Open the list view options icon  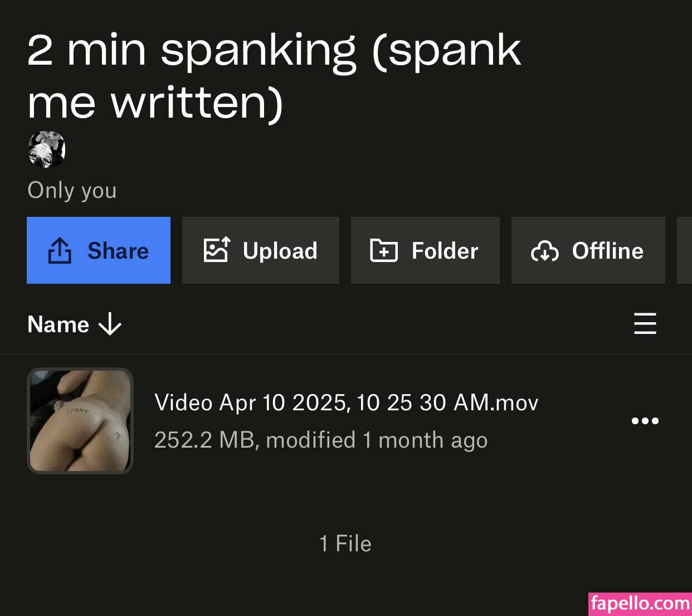tap(645, 323)
